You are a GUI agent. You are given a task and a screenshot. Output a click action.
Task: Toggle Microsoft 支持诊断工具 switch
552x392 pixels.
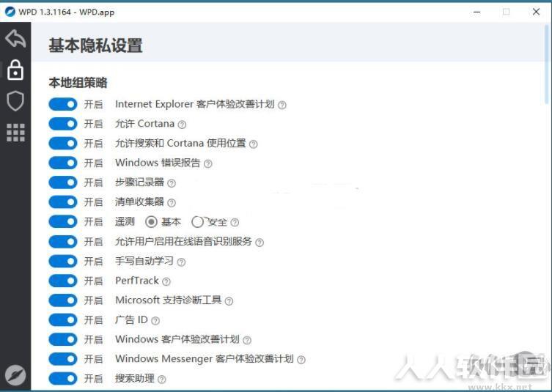point(62,300)
